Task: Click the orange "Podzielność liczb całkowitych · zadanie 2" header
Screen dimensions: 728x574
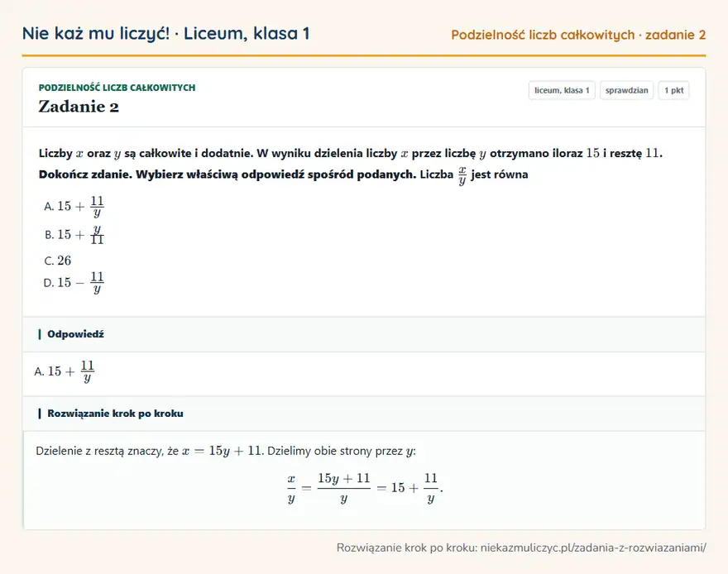Action: 578,35
